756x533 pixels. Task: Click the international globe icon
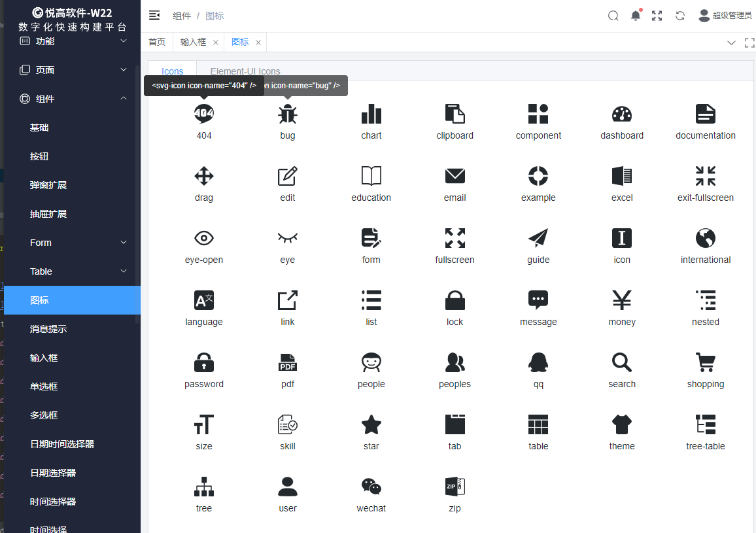coord(705,239)
